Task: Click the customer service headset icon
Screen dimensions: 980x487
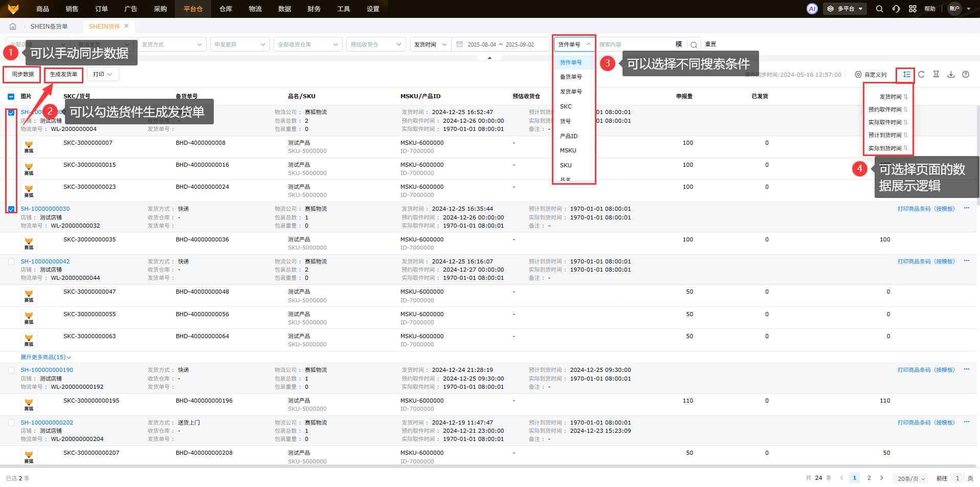Action: (896, 9)
